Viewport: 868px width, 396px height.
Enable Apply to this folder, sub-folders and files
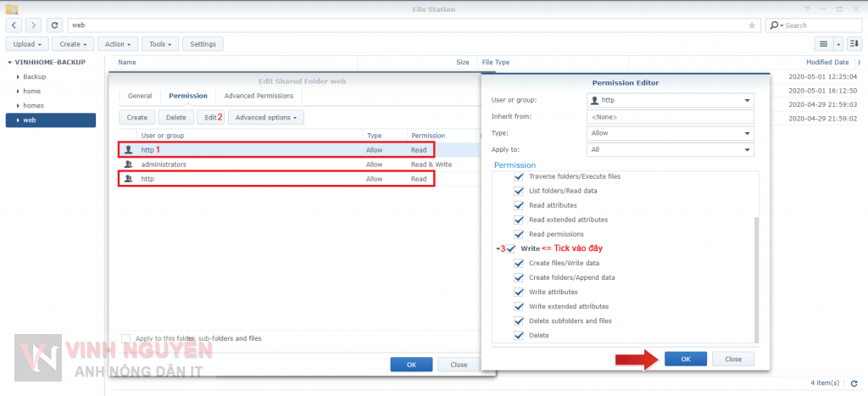[126, 338]
